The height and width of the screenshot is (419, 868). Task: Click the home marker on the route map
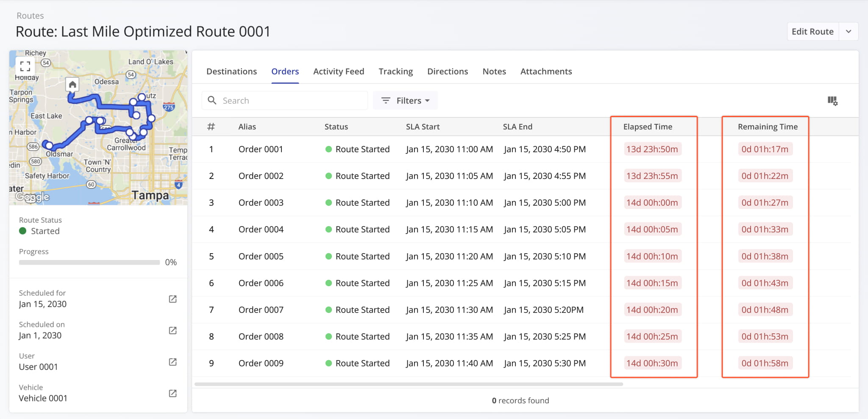coord(72,84)
